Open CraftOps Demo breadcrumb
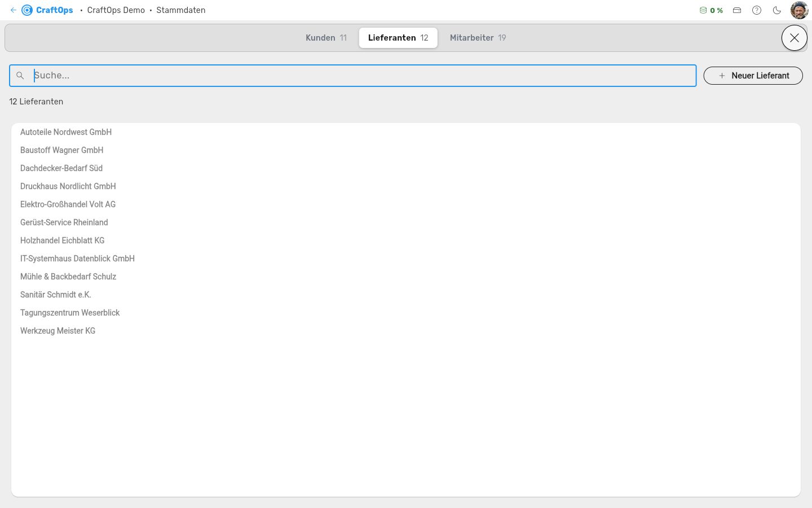The image size is (812, 508). pos(116,10)
